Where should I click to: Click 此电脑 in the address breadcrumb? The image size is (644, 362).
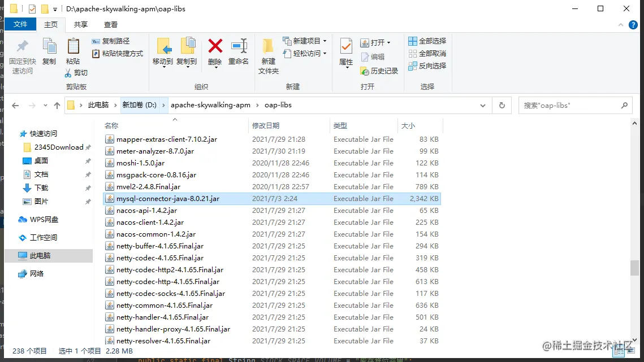click(x=98, y=105)
